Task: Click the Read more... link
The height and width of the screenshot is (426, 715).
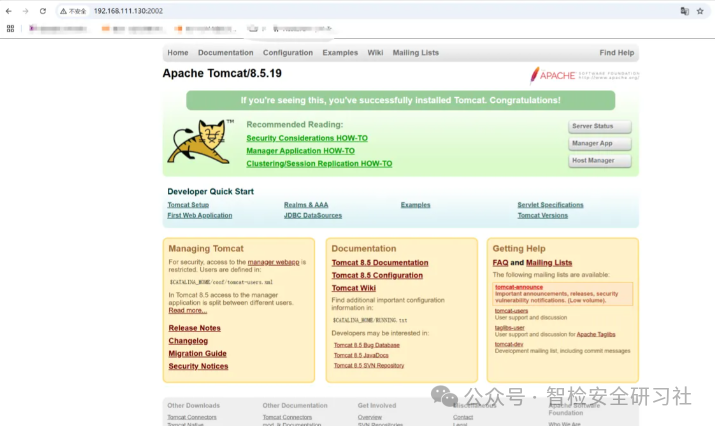Action: click(x=187, y=311)
